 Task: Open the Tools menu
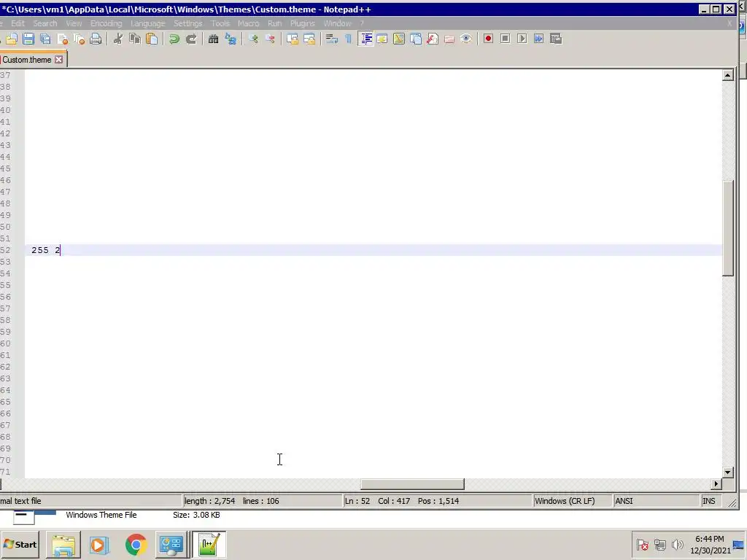(x=220, y=23)
